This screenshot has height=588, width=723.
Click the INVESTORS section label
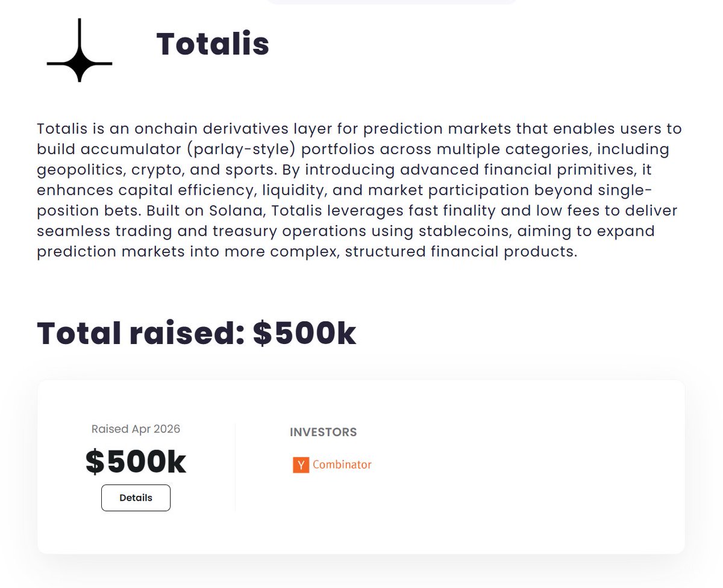pos(323,432)
